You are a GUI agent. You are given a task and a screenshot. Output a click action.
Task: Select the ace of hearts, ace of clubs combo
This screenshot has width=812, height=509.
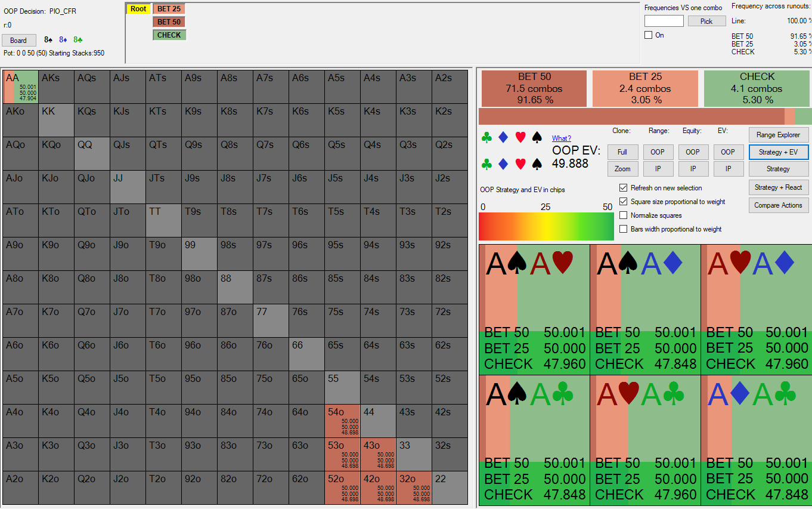coord(645,440)
